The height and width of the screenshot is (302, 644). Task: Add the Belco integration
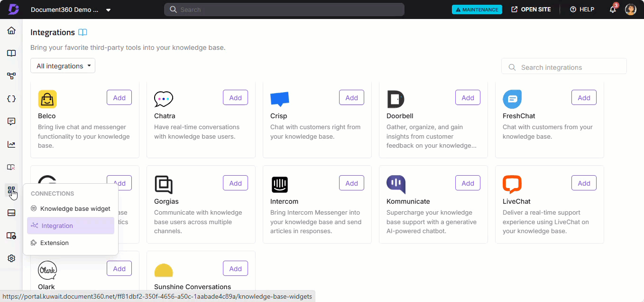click(x=119, y=98)
